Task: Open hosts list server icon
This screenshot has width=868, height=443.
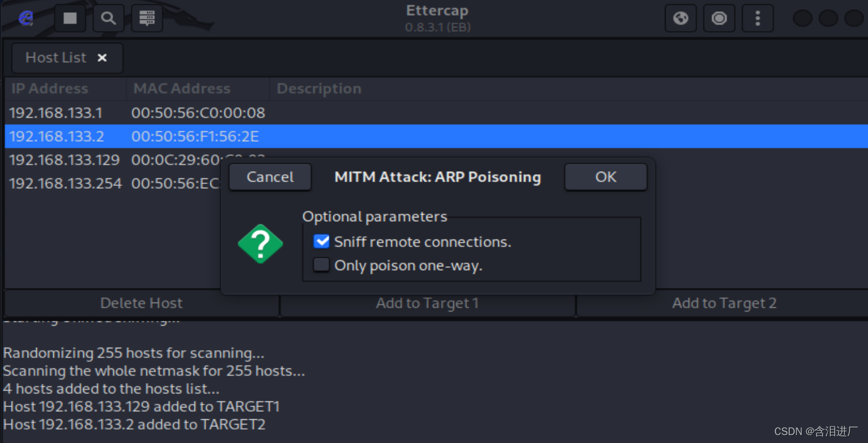Action: click(x=147, y=18)
